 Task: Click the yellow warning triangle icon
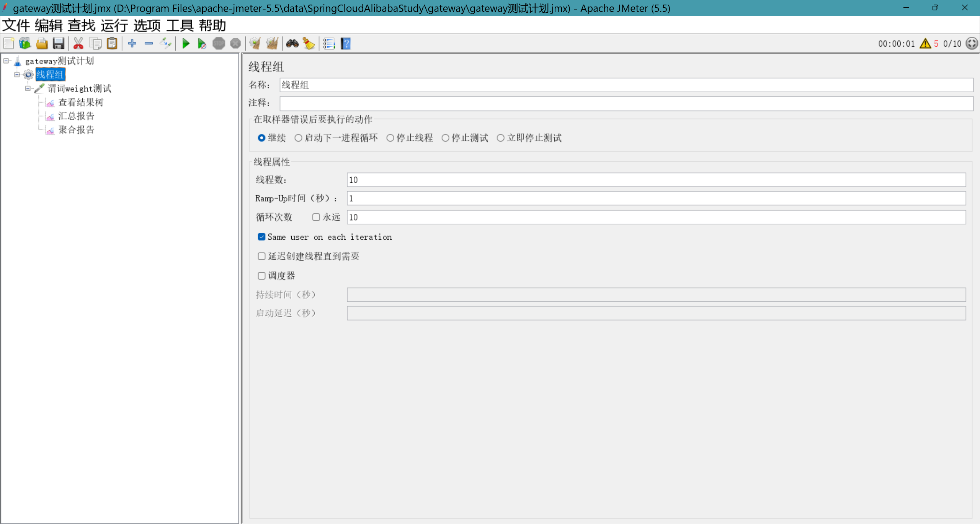925,44
